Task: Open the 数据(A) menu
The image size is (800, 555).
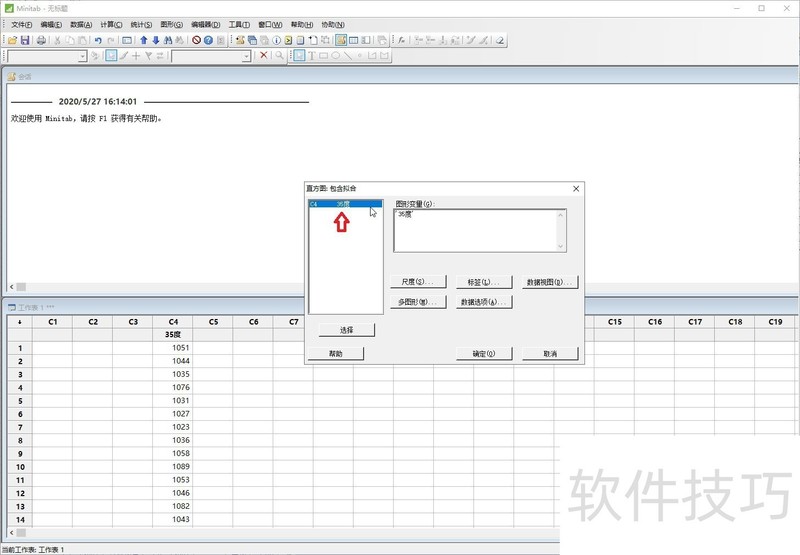Action: point(81,24)
